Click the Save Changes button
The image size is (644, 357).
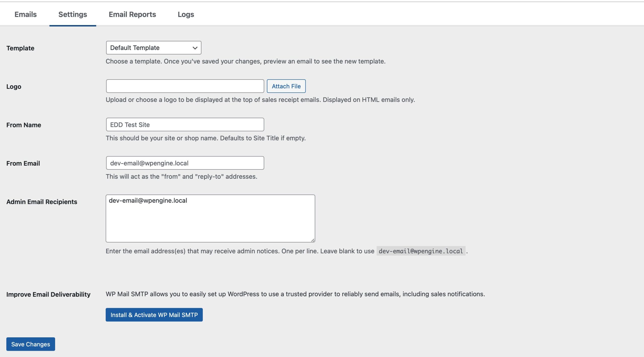point(31,344)
